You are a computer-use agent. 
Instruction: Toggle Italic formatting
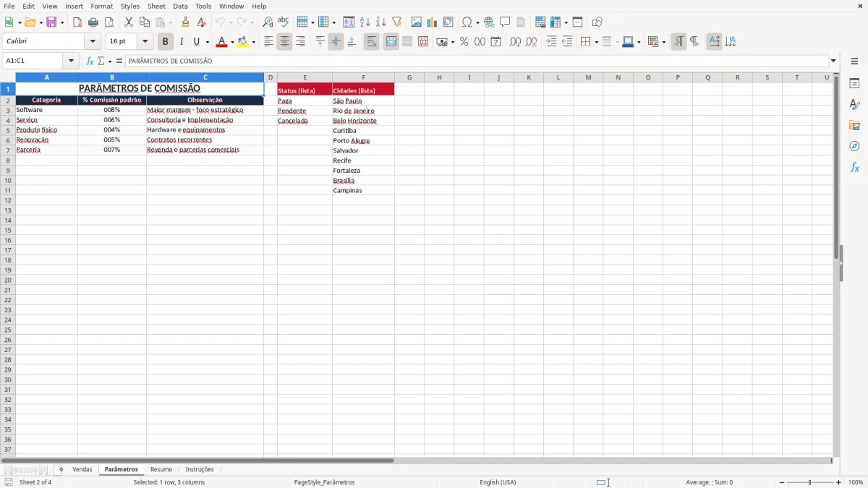click(x=182, y=42)
